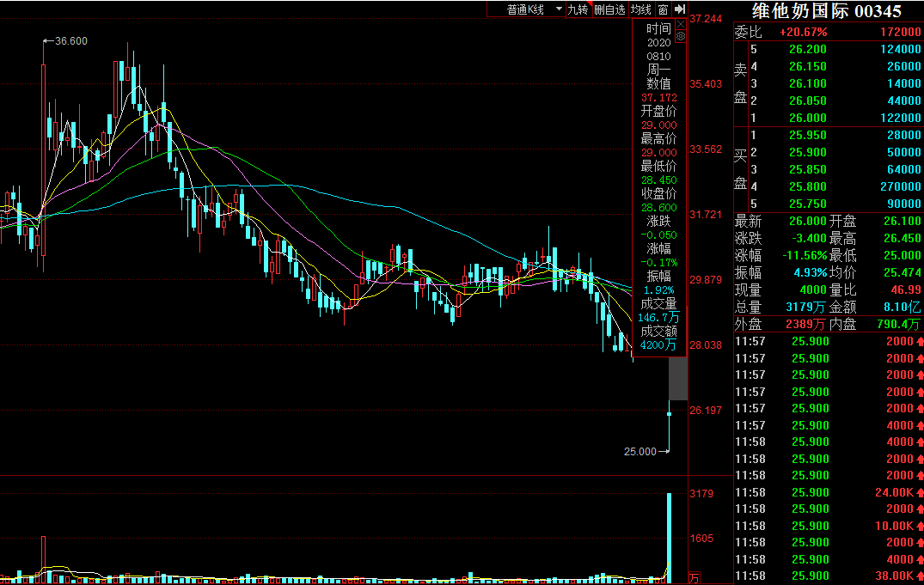Open the 窗 window layout button
924x585 pixels.
(663, 9)
